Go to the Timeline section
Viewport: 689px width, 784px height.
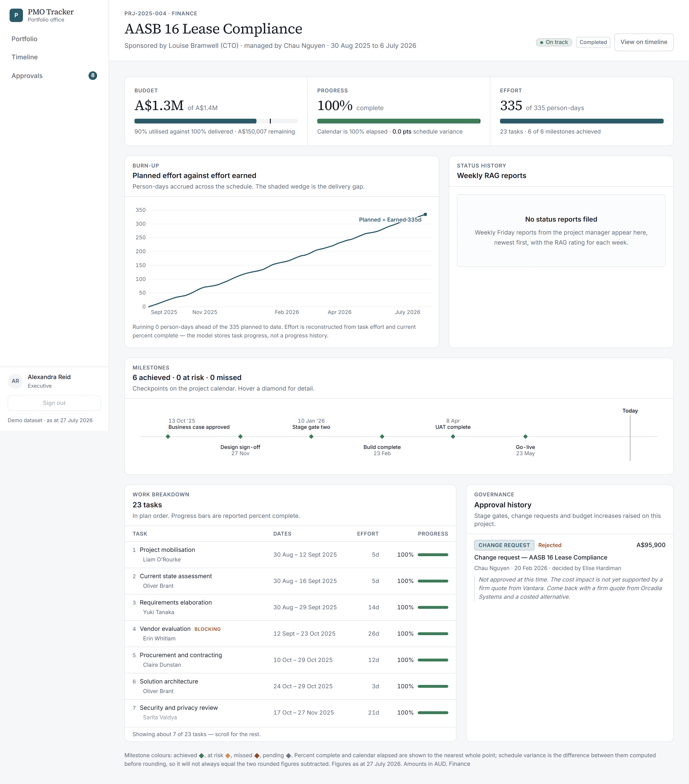25,57
